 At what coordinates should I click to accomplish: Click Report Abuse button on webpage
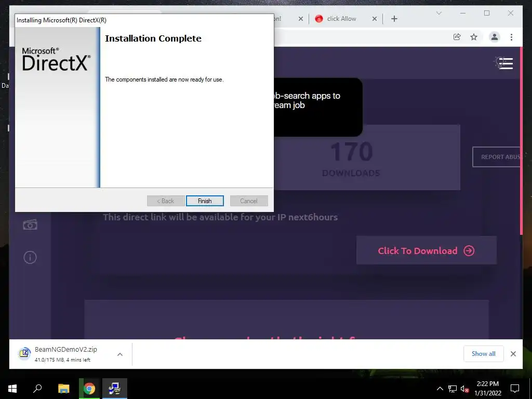496,157
